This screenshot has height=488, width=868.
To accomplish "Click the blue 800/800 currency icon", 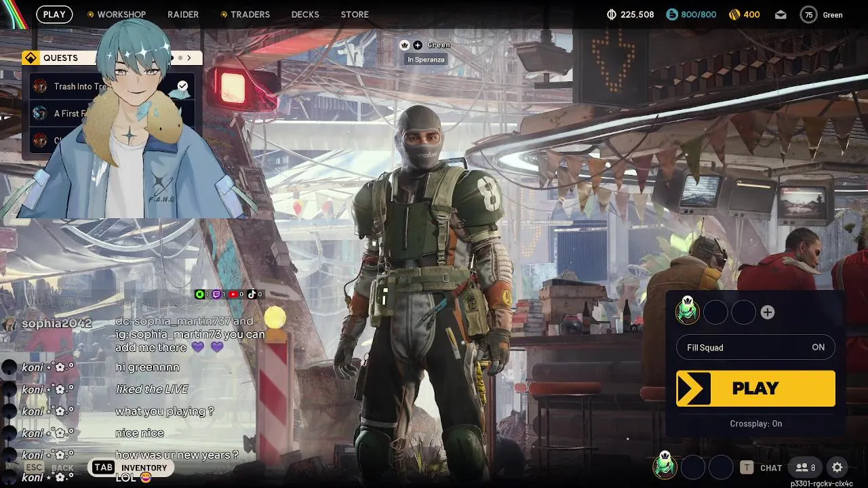I will point(672,14).
